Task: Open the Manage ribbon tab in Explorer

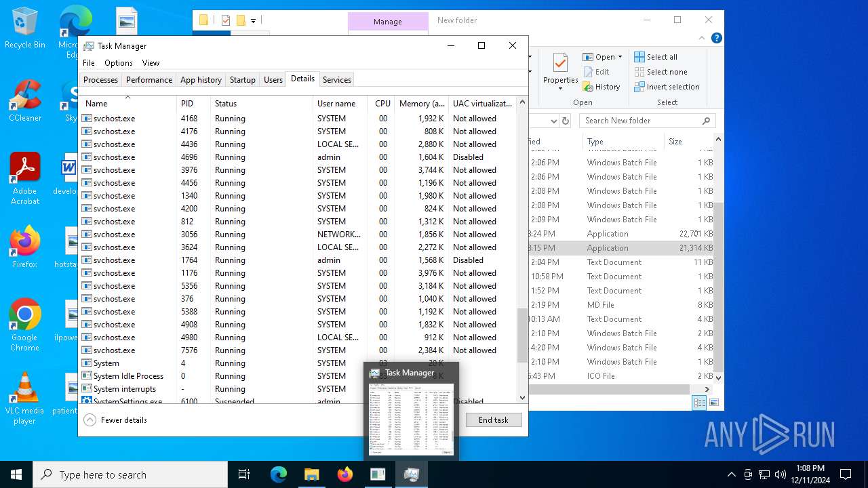Action: [388, 22]
